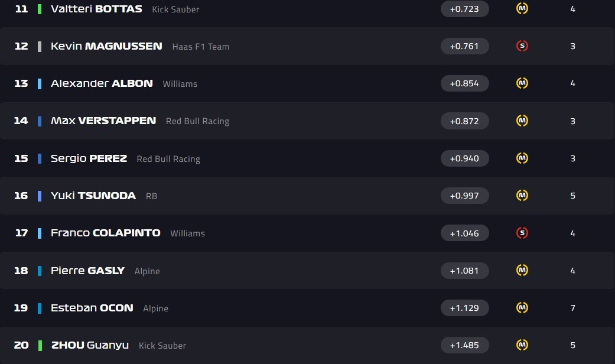Click the Red Bull color bar beside Perez
The height and width of the screenshot is (364, 615).
pyautogui.click(x=40, y=158)
